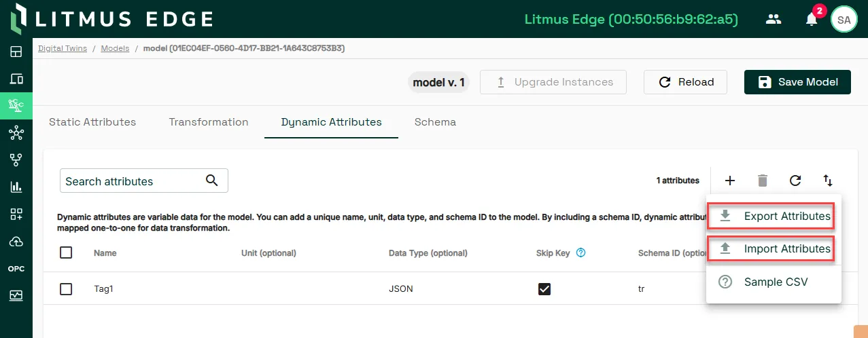Viewport: 868px width, 338px height.
Task: Toggle the select-all attributes header checkbox
Action: click(66, 252)
